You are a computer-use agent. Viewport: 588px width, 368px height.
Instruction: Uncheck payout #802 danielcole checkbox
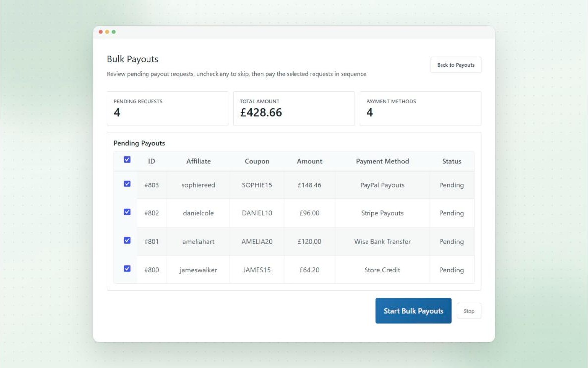[127, 212]
